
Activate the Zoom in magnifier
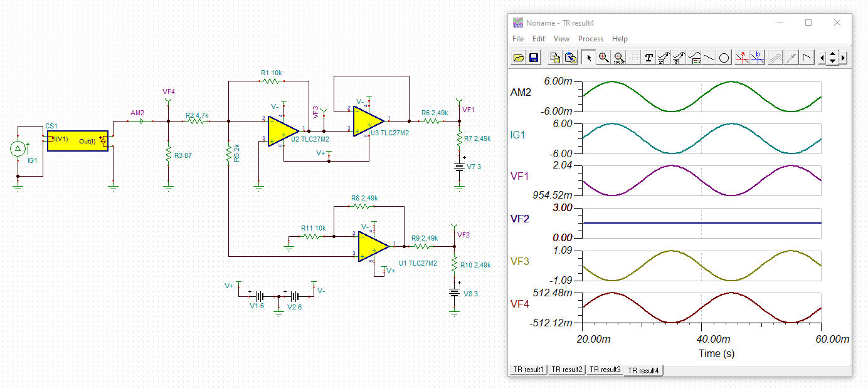click(603, 58)
